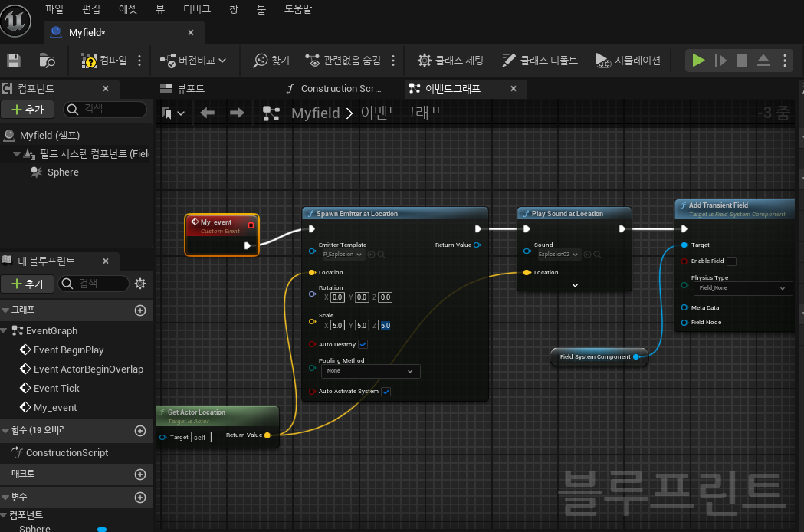Select Event ActorBeginOverlap entry
Image resolution: width=804 pixels, height=532 pixels.
[x=88, y=369]
